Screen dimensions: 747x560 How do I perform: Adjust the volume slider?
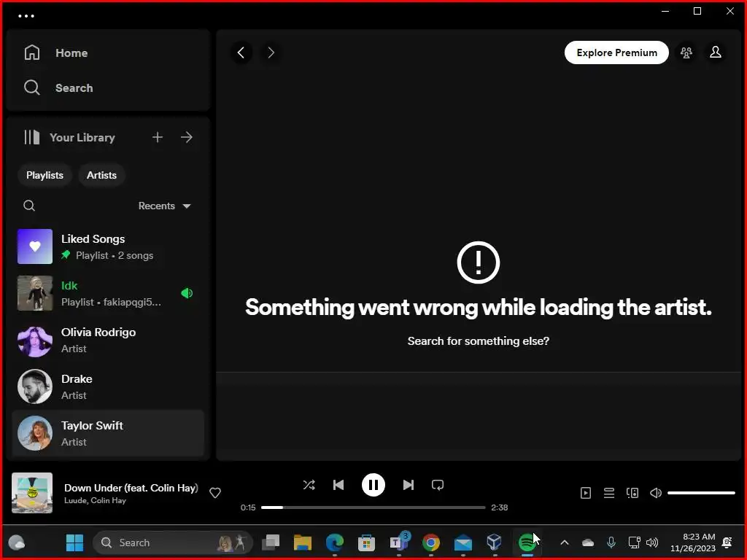(x=701, y=493)
